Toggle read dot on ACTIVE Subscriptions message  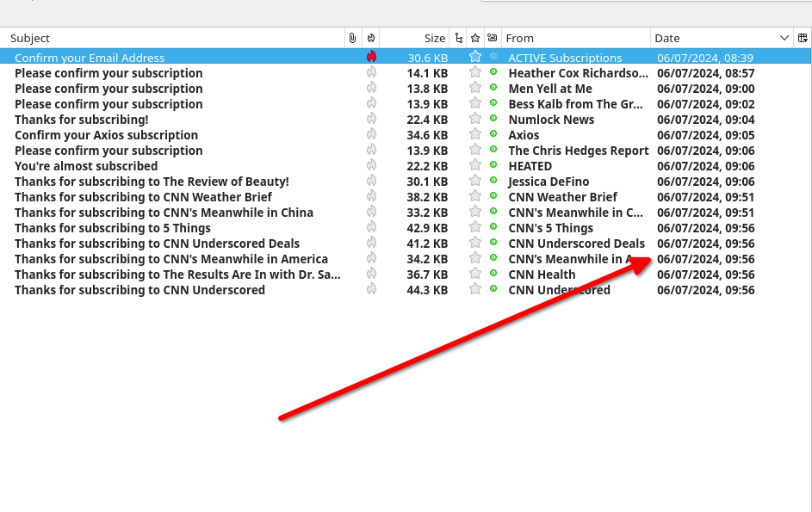[493, 56]
